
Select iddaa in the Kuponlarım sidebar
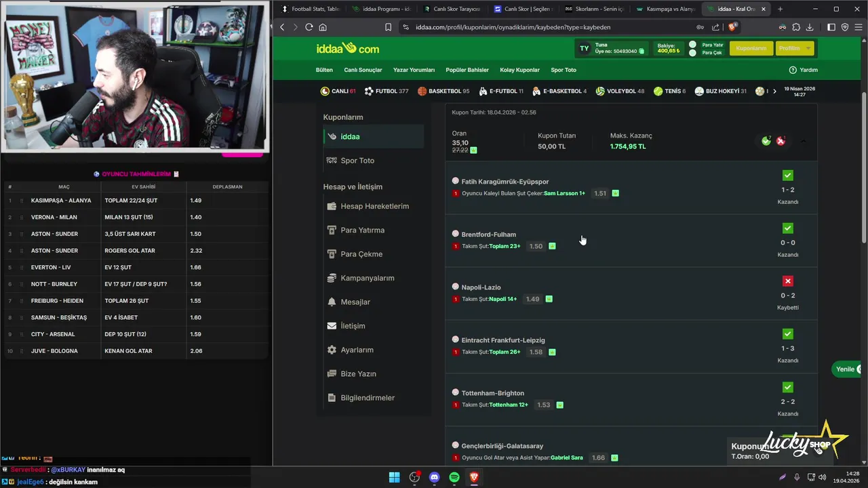click(x=372, y=136)
